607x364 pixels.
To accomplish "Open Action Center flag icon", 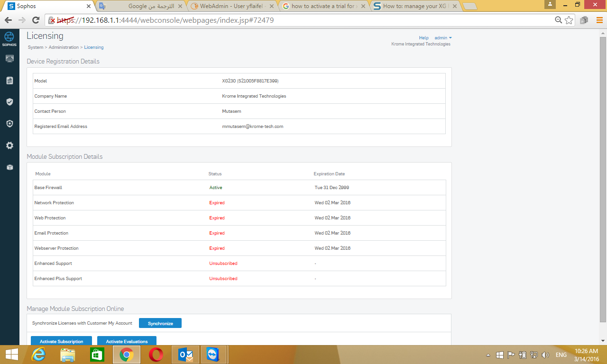I will [x=511, y=355].
